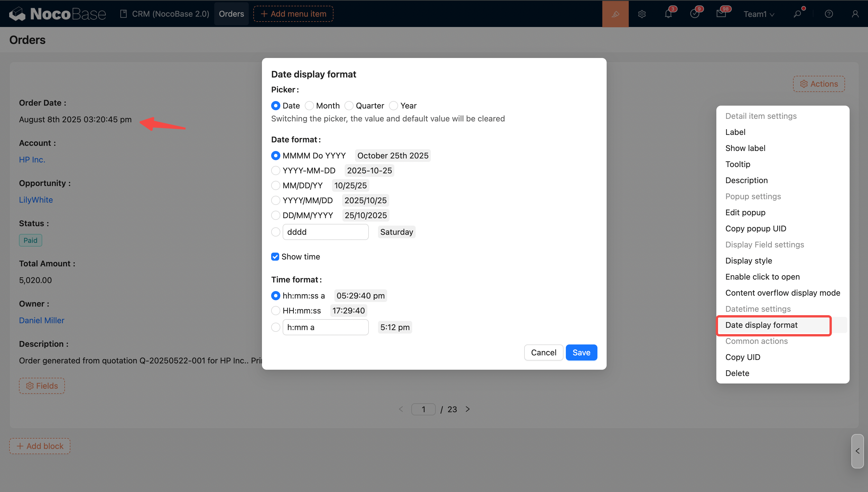Viewport: 868px width, 492px height.
Task: Go to next page arrow in pagination
Action: 467,409
